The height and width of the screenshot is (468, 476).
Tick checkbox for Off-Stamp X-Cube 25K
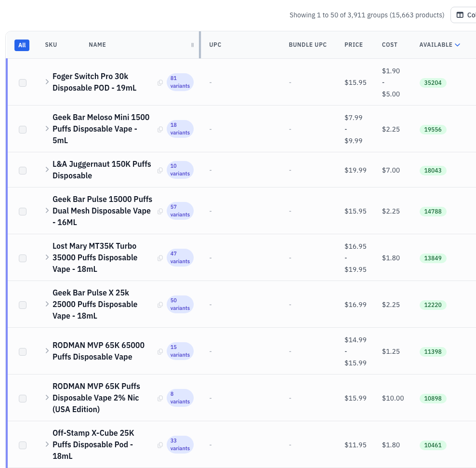click(23, 445)
